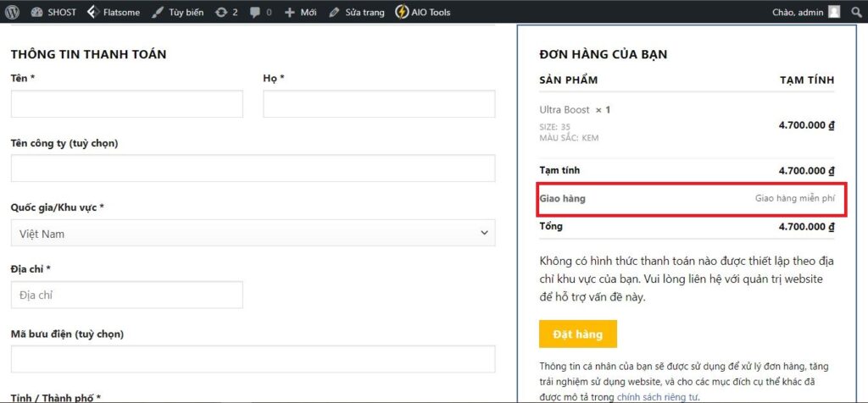
Task: Open Tùy biến customizer brush icon
Action: pos(159,13)
